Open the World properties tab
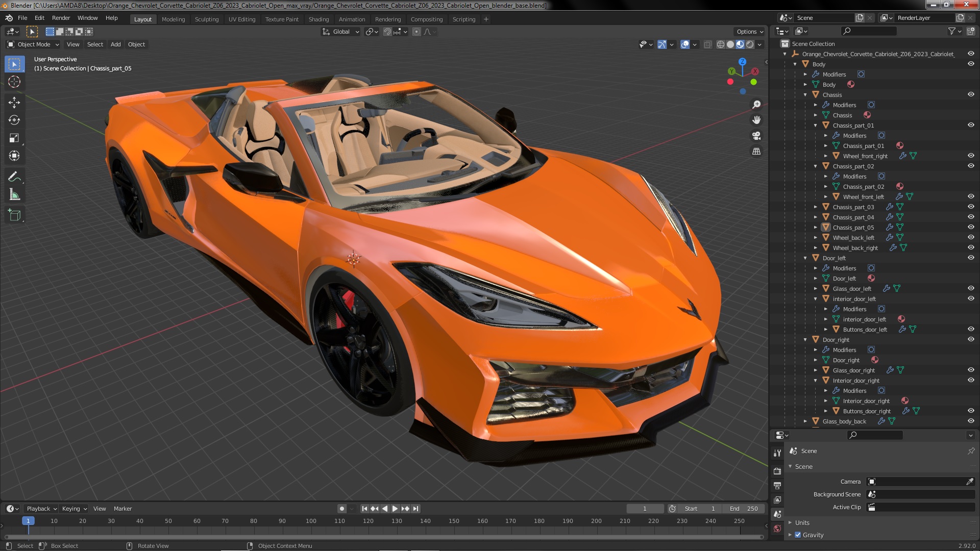The width and height of the screenshot is (980, 551). click(x=777, y=529)
